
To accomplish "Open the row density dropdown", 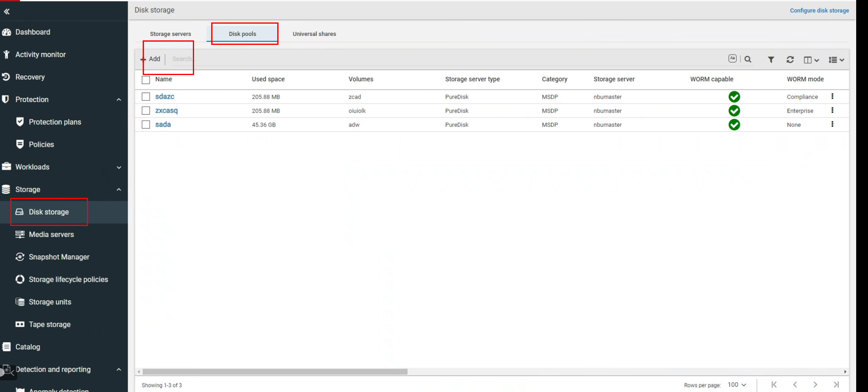I will [836, 60].
